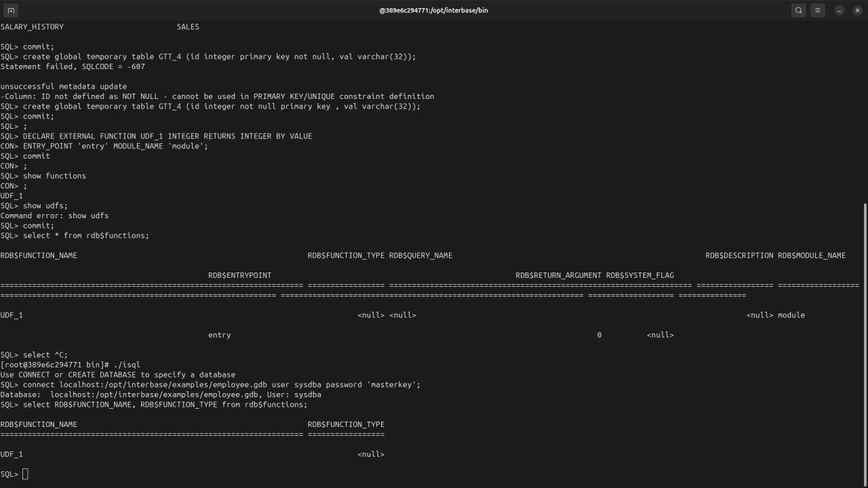
Task: Minimize the terminal window
Action: point(840,10)
